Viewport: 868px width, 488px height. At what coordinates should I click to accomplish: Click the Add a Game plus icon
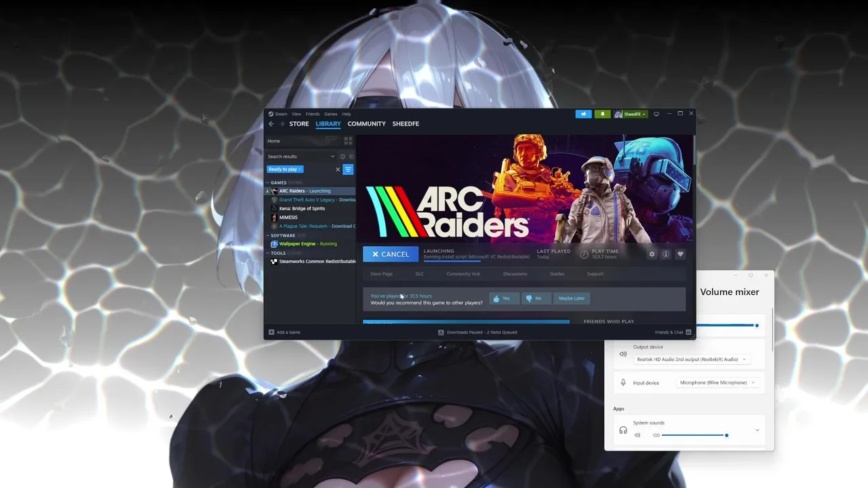(271, 332)
